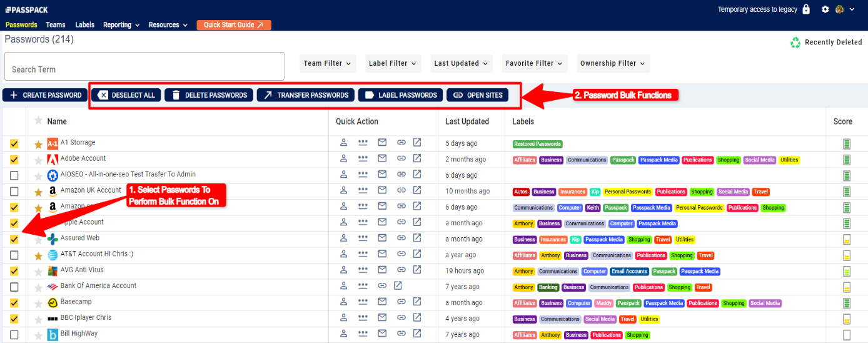Go to the Labels tab
This screenshot has height=343, width=868.
pos(85,25)
